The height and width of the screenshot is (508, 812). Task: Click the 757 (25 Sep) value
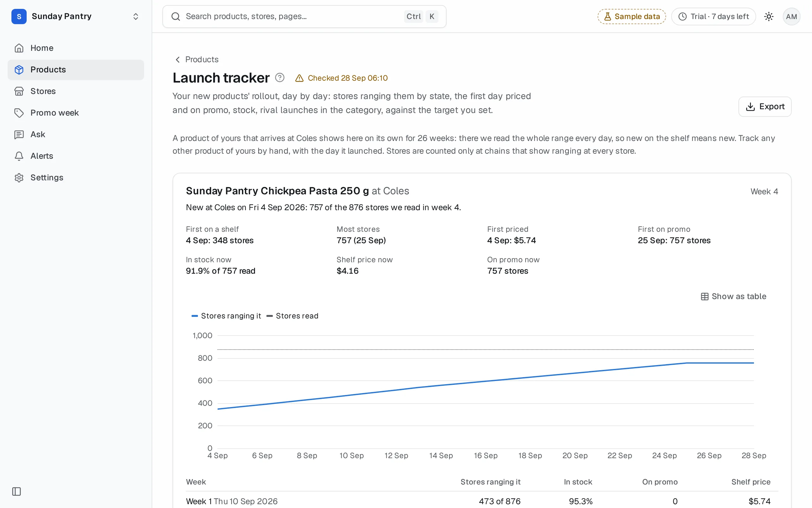[x=361, y=240]
